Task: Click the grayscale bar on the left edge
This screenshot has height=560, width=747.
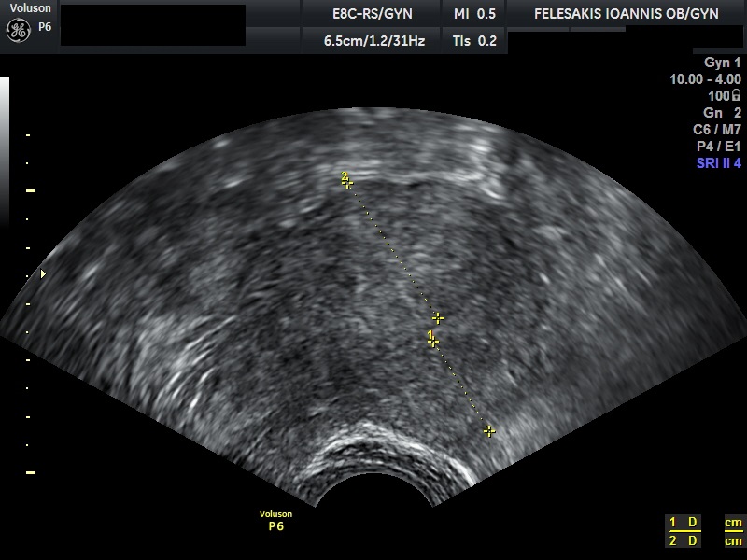Action: pyautogui.click(x=5, y=149)
